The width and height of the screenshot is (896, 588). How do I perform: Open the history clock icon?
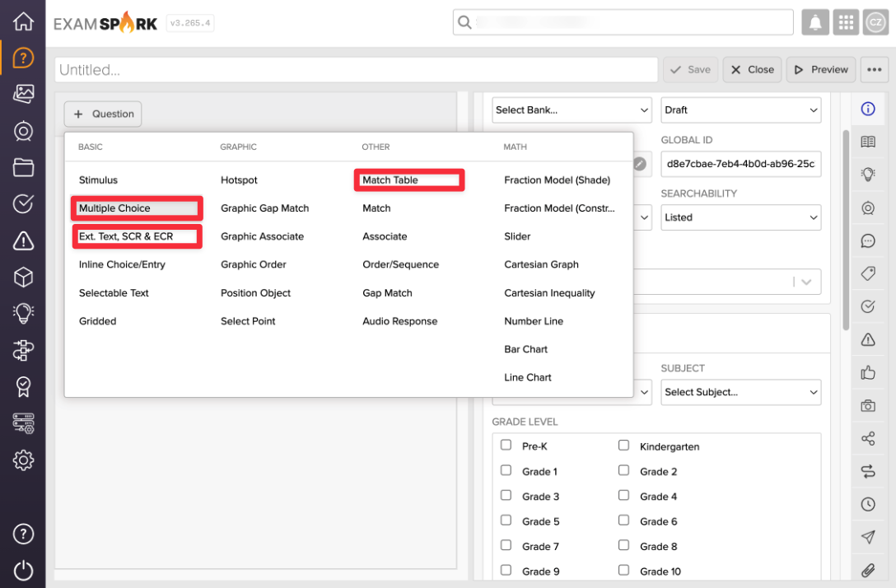tap(868, 504)
